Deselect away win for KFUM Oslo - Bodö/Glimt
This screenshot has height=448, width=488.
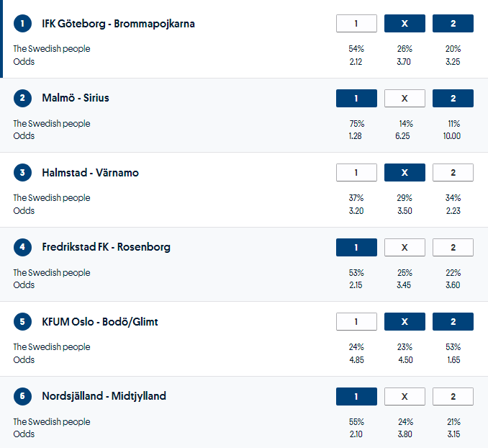coord(453,322)
